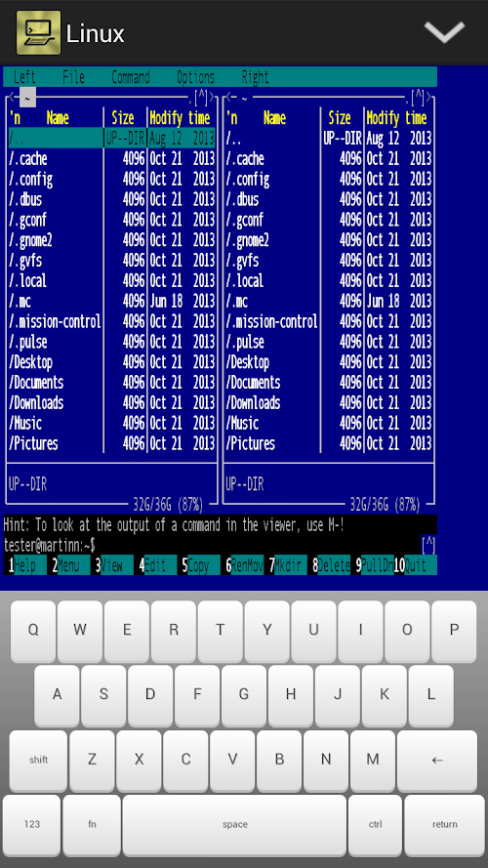Click 9 PullDn function key
Viewport: 488px width, 868px height.
pyautogui.click(x=373, y=565)
